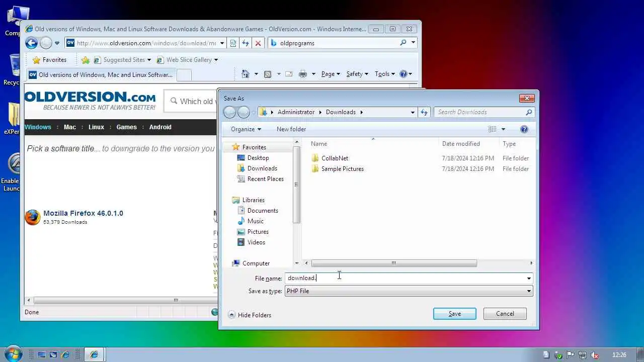The width and height of the screenshot is (644, 362).
Task: Click the back arrow in Save As dialog
Action: coord(230,112)
